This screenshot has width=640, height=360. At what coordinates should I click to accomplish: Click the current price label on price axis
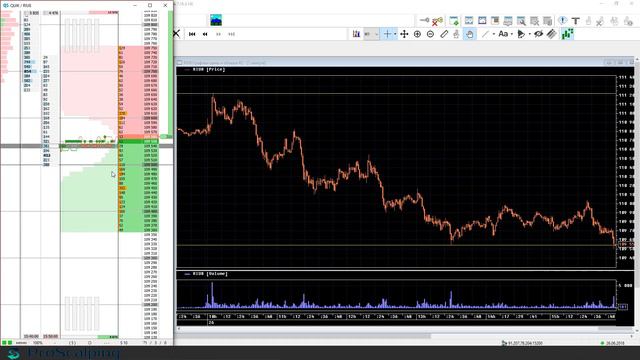(627, 244)
